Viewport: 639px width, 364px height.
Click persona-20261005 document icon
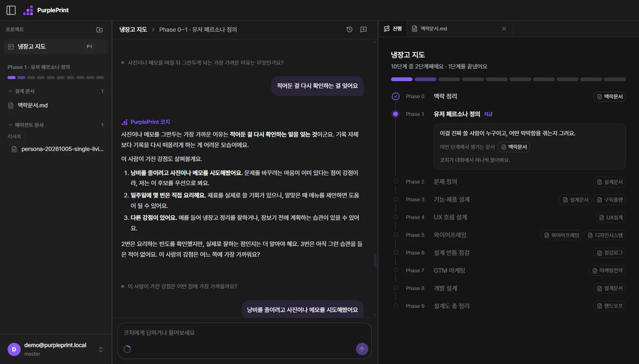point(14,149)
